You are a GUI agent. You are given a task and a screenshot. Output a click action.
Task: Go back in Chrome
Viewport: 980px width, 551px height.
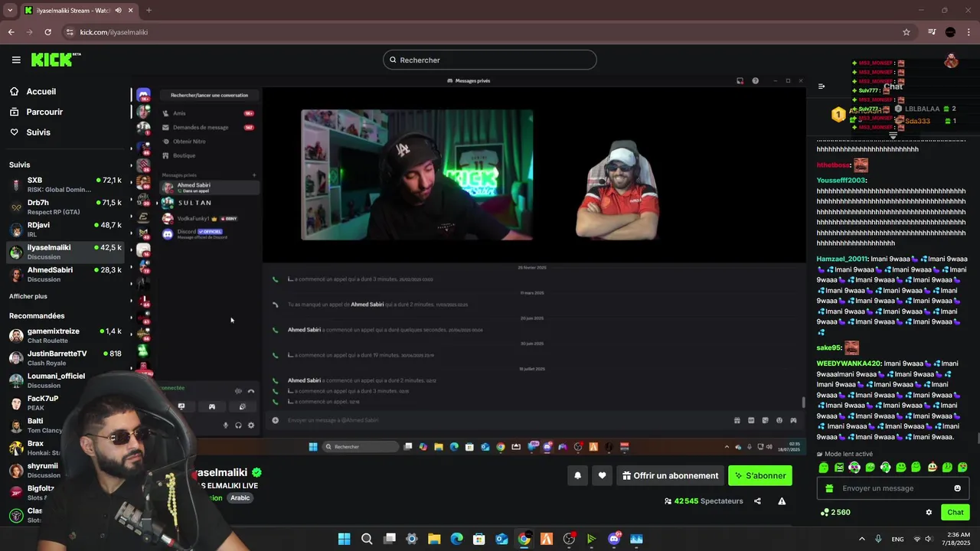[11, 32]
